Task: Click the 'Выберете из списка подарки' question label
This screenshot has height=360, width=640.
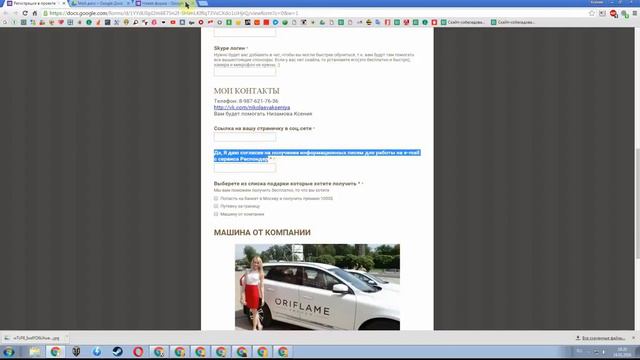Action: [x=286, y=184]
